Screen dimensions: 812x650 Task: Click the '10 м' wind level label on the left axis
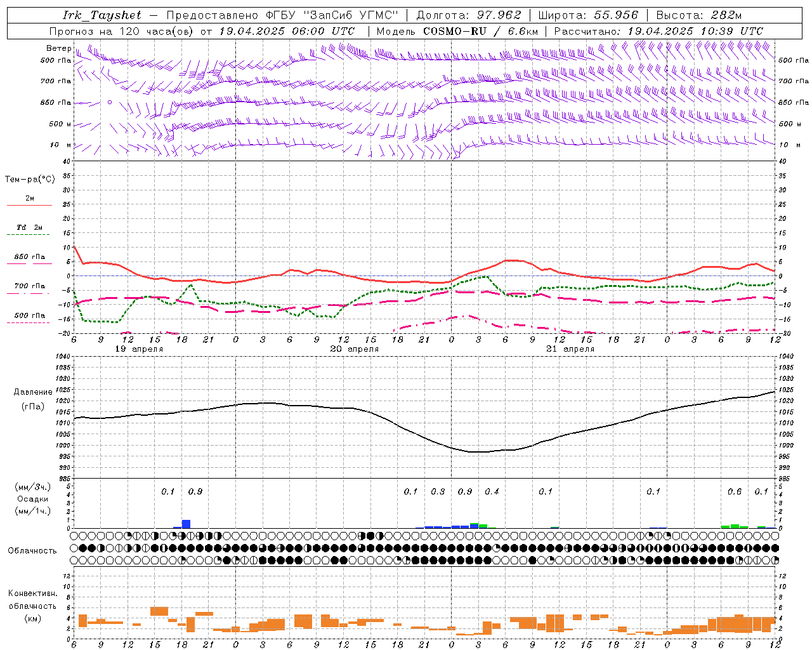(61, 145)
